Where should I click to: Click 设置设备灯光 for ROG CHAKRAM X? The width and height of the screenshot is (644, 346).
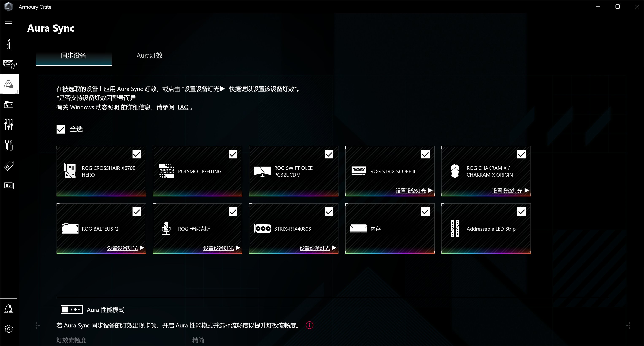510,191
